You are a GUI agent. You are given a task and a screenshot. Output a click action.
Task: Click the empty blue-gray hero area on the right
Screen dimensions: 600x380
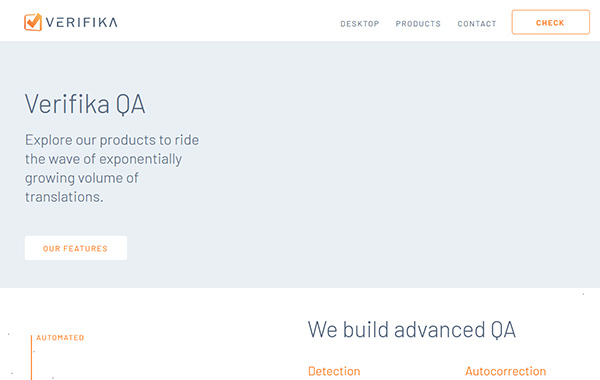(421, 165)
